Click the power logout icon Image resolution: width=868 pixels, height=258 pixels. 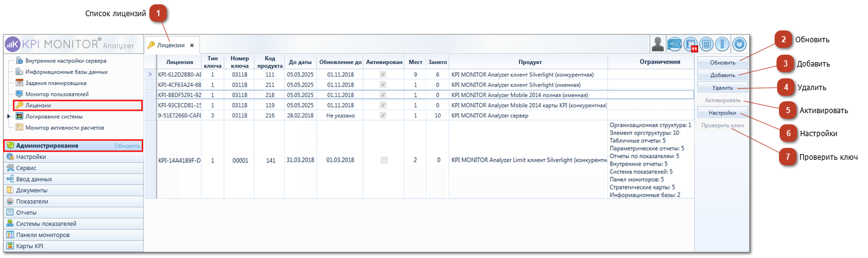(x=739, y=44)
